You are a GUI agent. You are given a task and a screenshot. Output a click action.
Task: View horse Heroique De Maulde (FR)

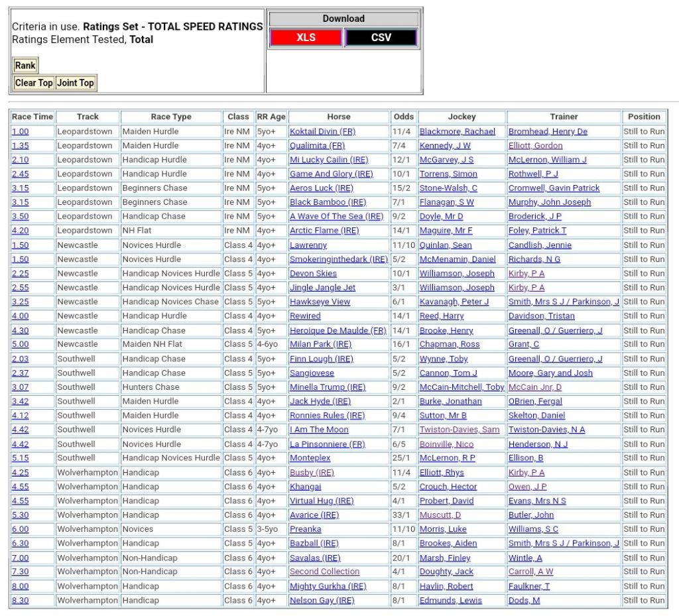pos(338,330)
